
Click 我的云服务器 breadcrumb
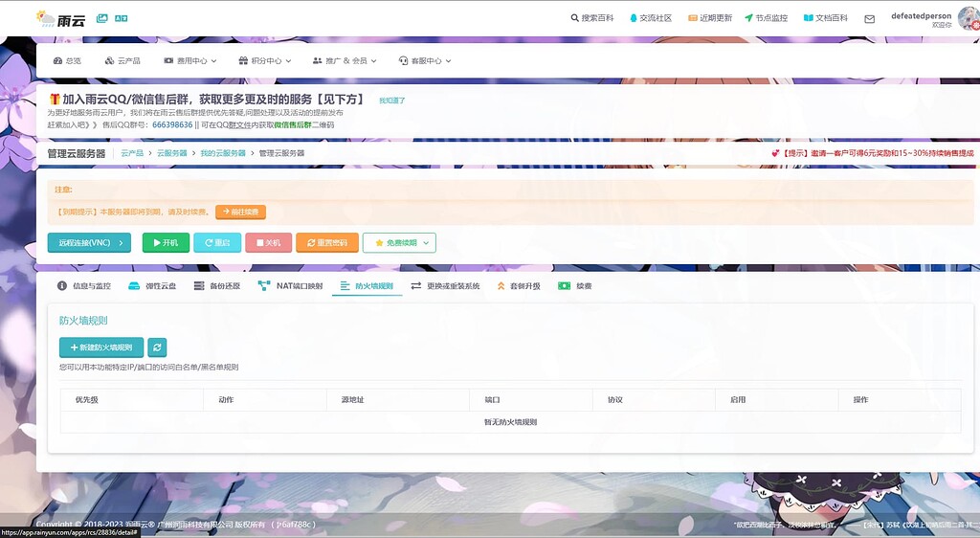223,153
